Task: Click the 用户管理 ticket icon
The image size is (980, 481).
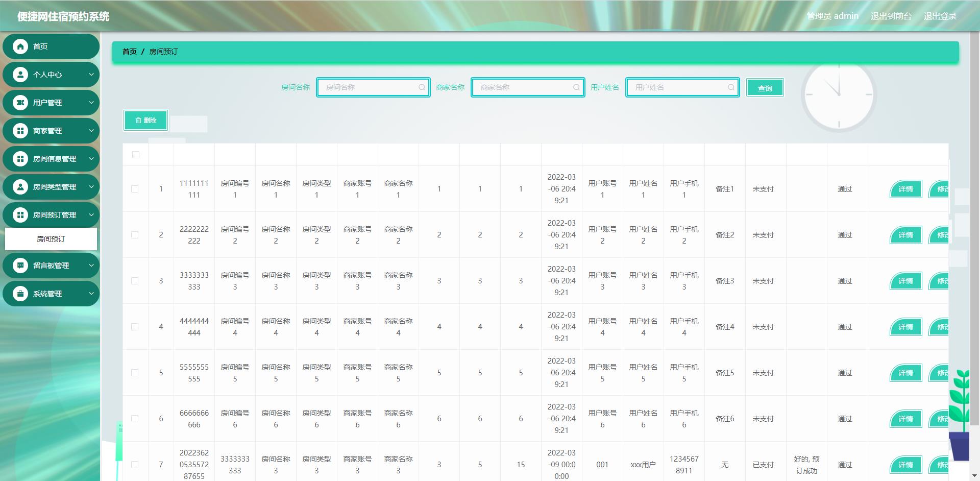Action: (20, 103)
